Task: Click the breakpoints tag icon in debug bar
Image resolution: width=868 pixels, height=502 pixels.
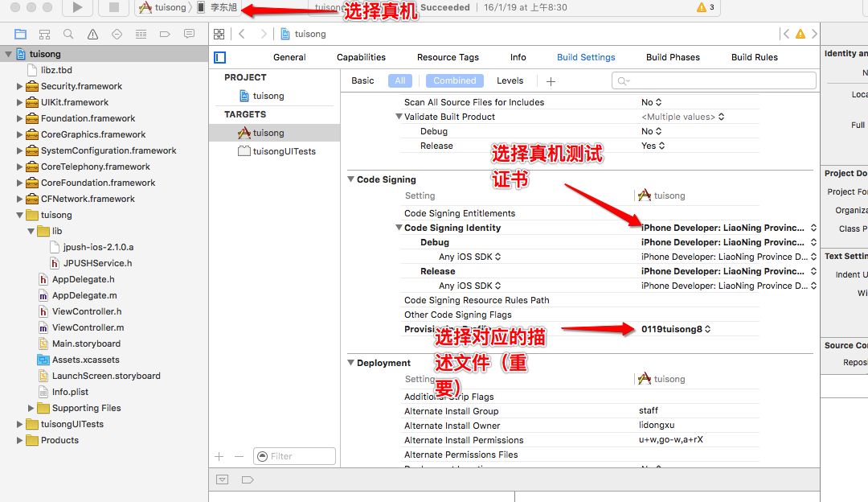Action: [x=248, y=479]
